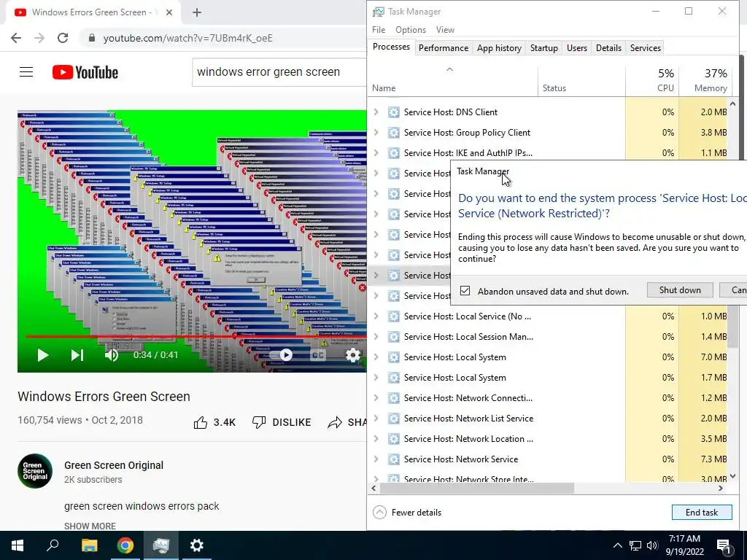Sort processes by CPU column

pos(652,82)
